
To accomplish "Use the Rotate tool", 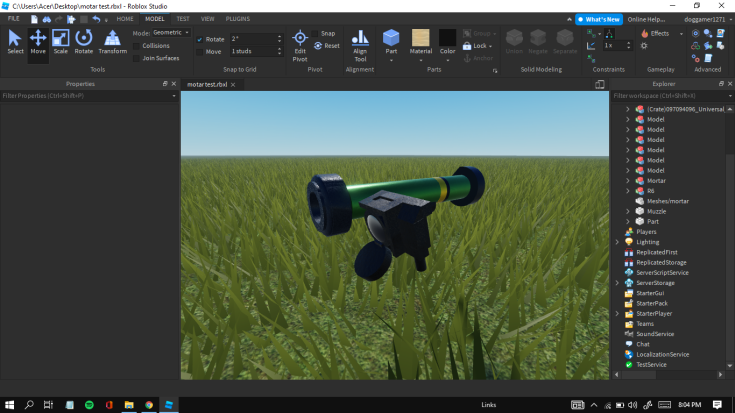I will tap(83, 42).
